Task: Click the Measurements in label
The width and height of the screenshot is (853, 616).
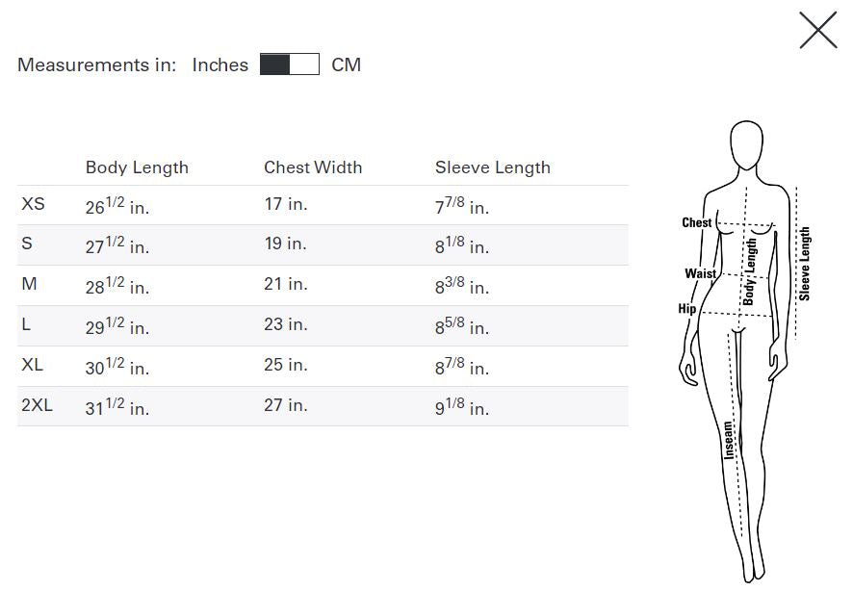Action: [96, 64]
